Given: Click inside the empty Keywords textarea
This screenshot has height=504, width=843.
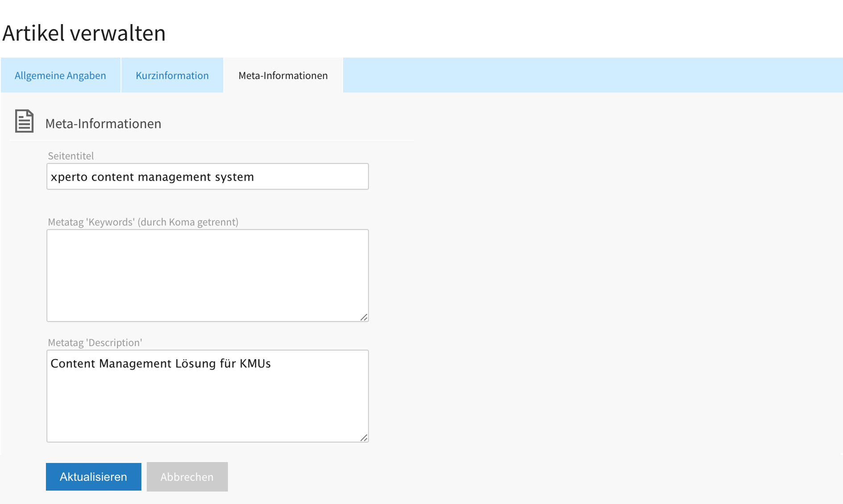Looking at the screenshot, I should tap(207, 276).
